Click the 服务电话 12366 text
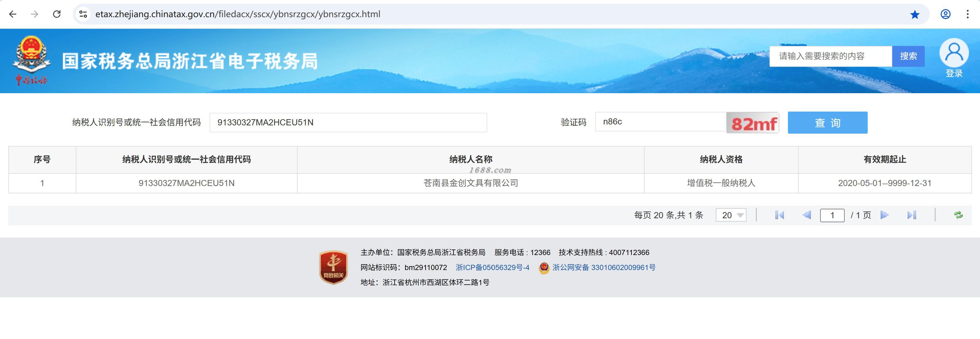The image size is (980, 339). click(x=522, y=253)
